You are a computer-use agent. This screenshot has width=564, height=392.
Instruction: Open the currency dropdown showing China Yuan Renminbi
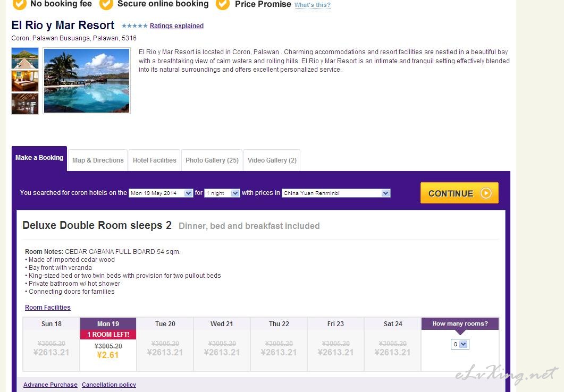tap(336, 193)
